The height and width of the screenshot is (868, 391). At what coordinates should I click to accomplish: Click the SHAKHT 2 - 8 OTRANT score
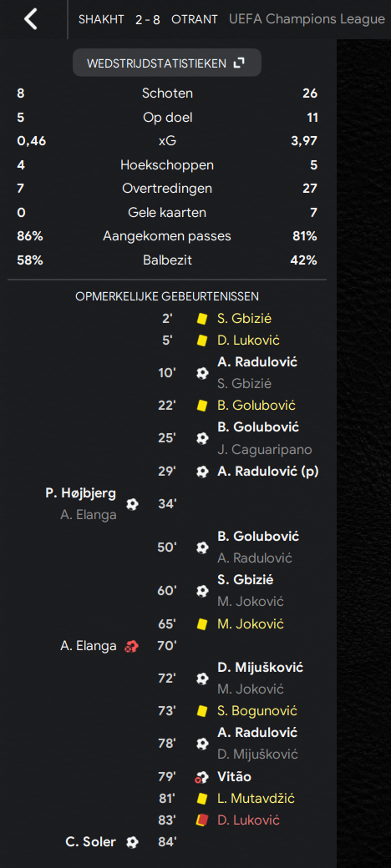pos(148,19)
